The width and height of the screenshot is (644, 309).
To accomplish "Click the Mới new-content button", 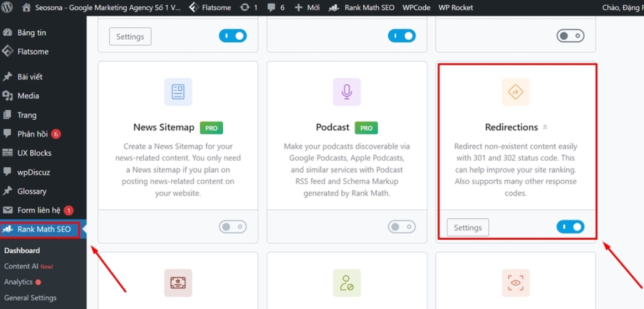I will pyautogui.click(x=307, y=7).
